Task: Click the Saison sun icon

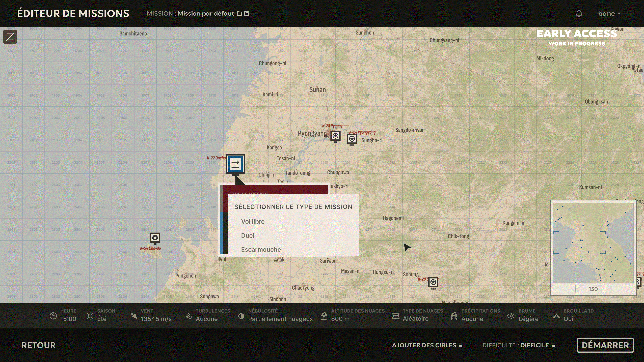Action: [90, 316]
